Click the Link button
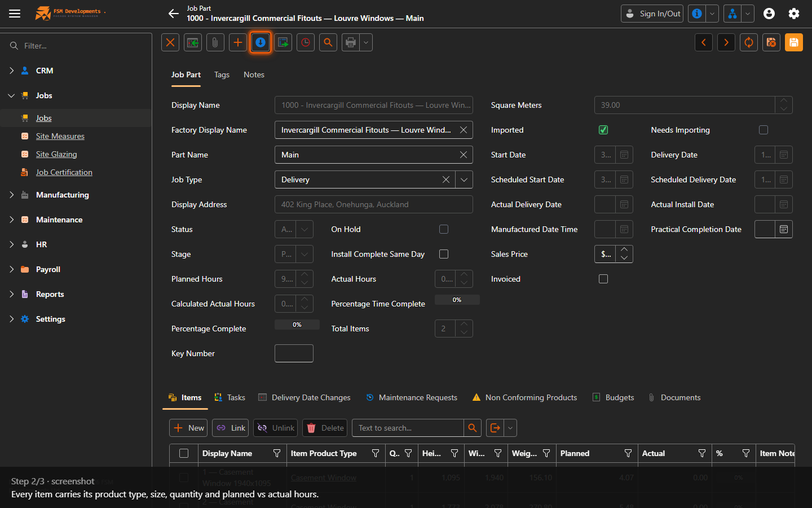 (x=230, y=428)
